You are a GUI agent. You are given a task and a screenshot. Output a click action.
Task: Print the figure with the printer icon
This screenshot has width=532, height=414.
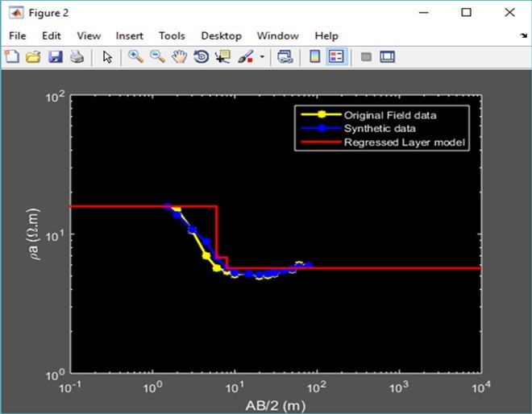pos(77,57)
